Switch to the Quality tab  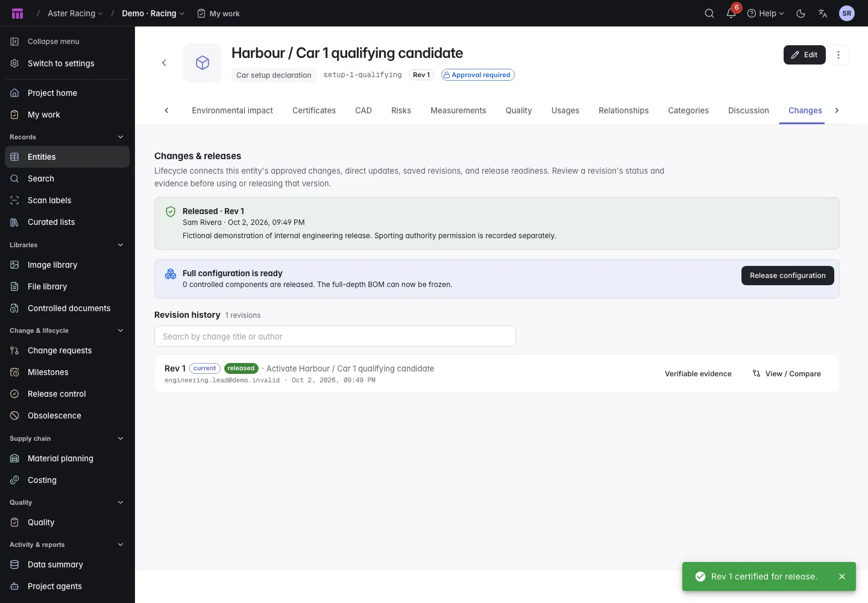[x=518, y=110]
